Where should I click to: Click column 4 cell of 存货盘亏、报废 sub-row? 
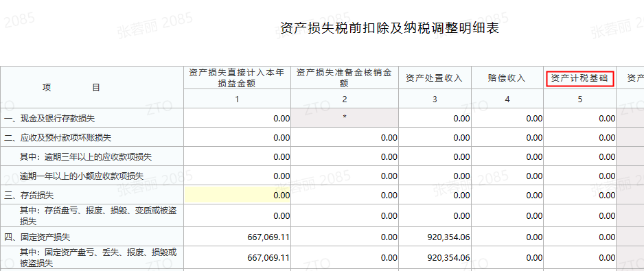(507, 216)
